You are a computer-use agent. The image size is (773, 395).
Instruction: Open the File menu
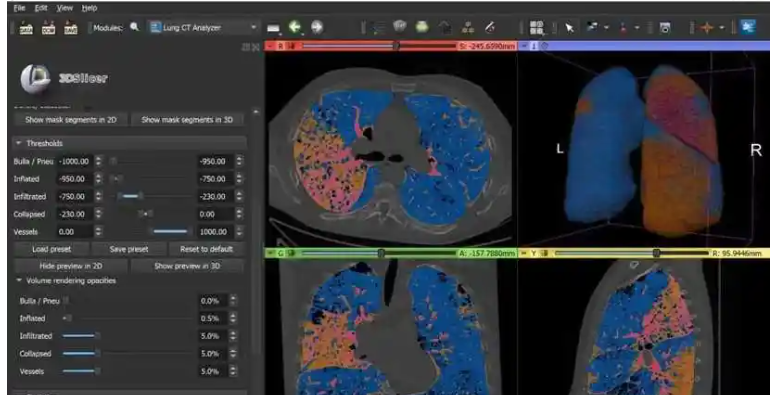19,8
